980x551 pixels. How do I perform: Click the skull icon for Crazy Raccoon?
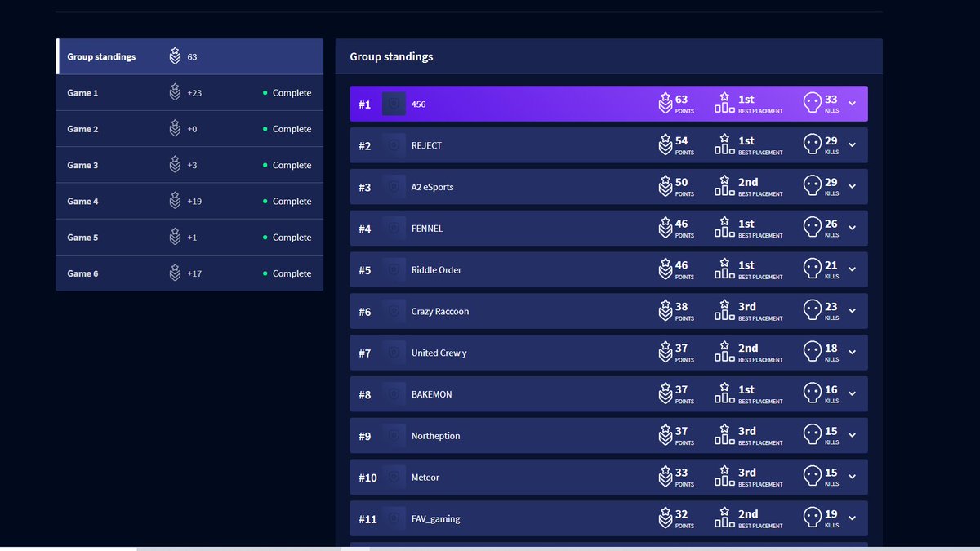tap(812, 311)
